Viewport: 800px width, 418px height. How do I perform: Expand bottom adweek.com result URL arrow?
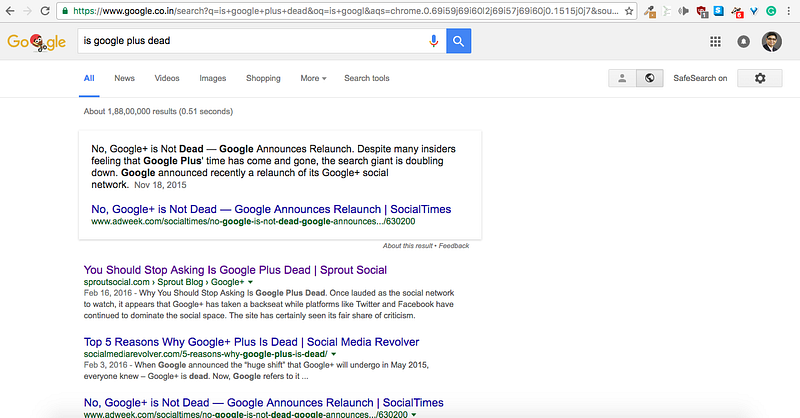pyautogui.click(x=414, y=414)
